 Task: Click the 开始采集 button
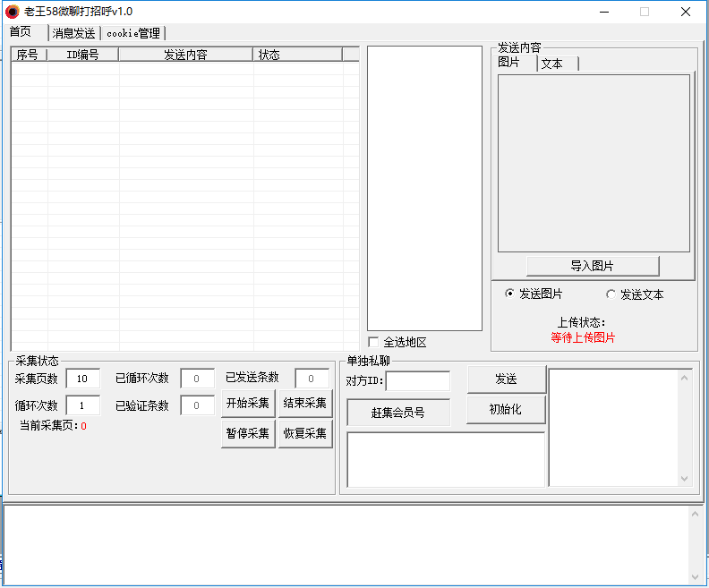click(248, 403)
